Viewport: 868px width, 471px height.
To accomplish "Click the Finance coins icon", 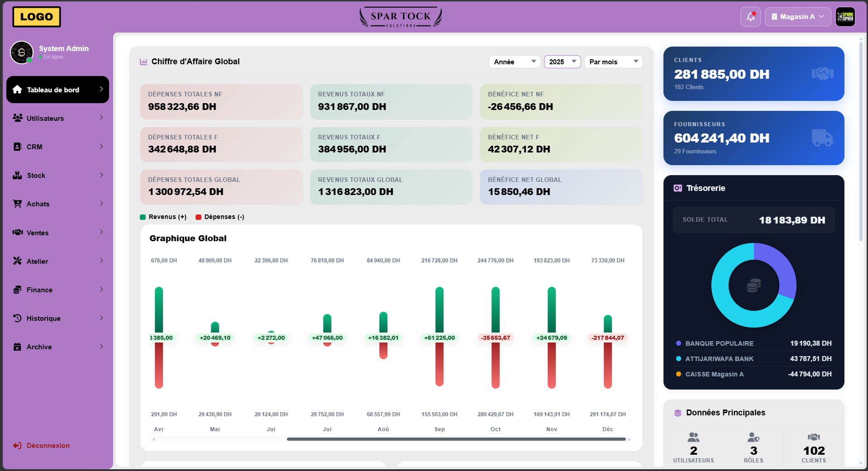I will pos(17,290).
